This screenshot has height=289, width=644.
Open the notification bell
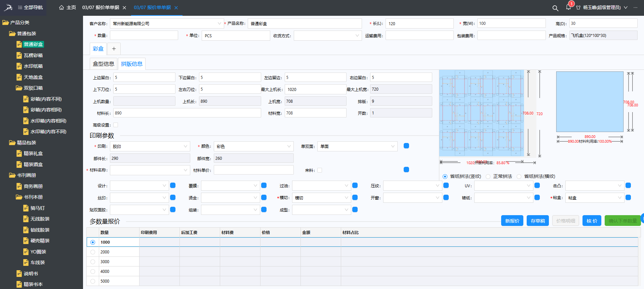(568, 7)
